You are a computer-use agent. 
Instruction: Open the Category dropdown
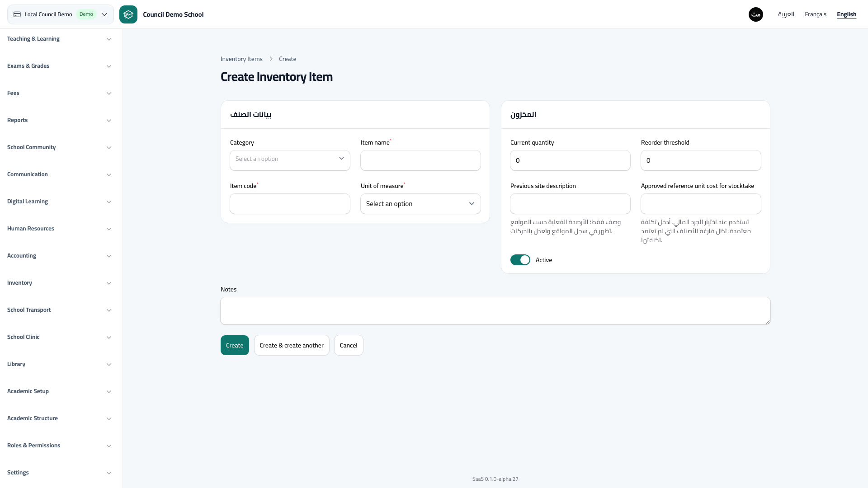pyautogui.click(x=290, y=160)
